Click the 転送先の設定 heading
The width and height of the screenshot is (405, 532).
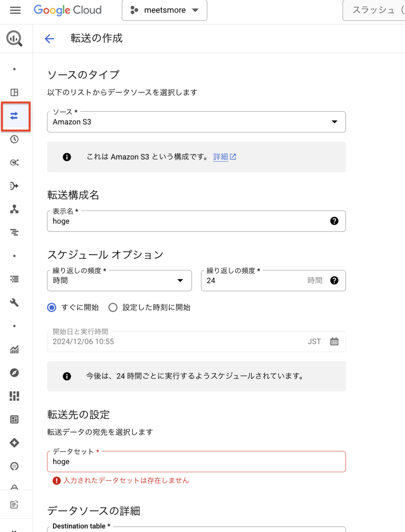point(78,415)
